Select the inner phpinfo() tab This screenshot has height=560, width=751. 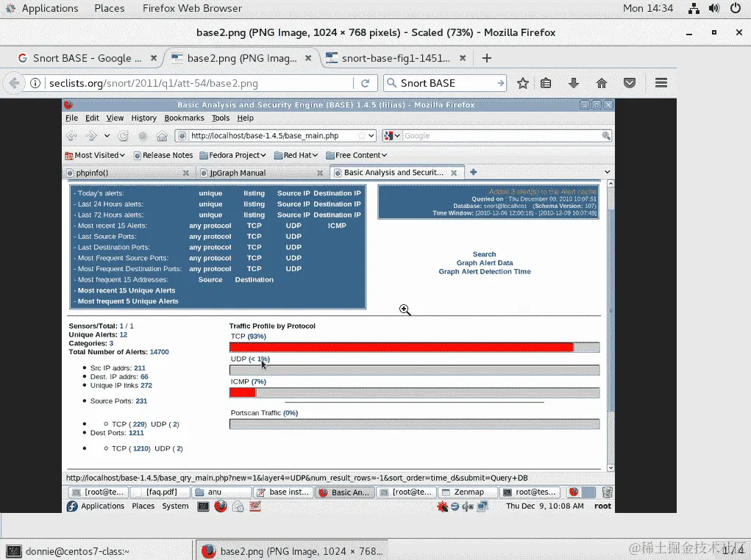(x=127, y=173)
